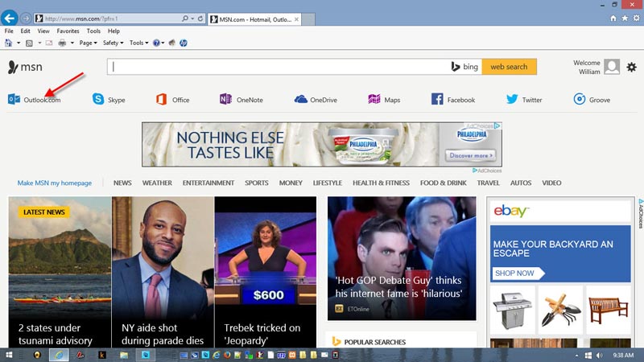Open Internet Explorer from the taskbar
Screen dimensions: 644x362
pyautogui.click(x=59, y=355)
